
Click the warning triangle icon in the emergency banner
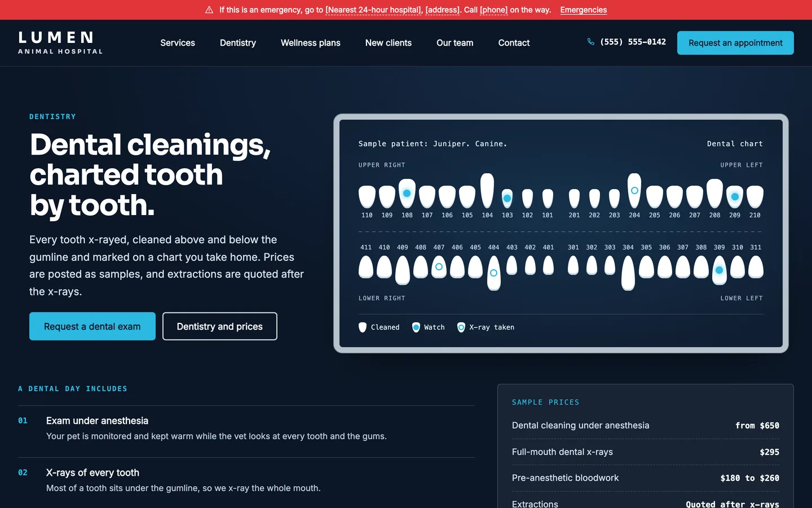click(209, 10)
